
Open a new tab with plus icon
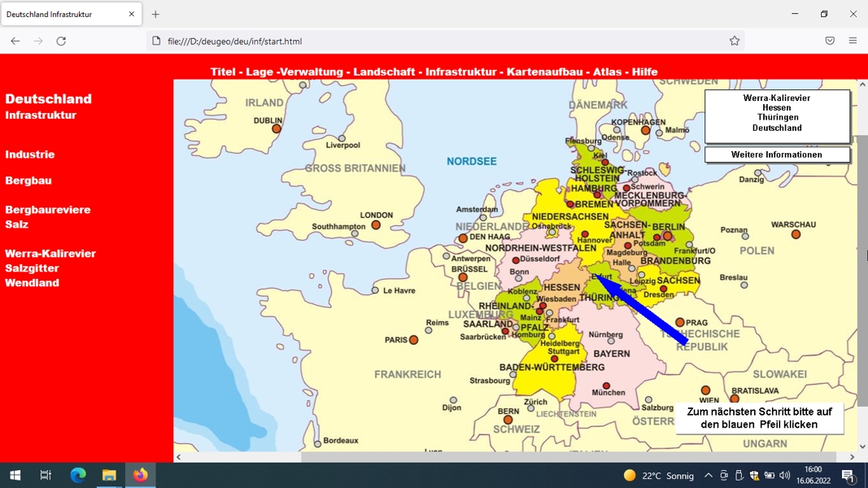155,15
